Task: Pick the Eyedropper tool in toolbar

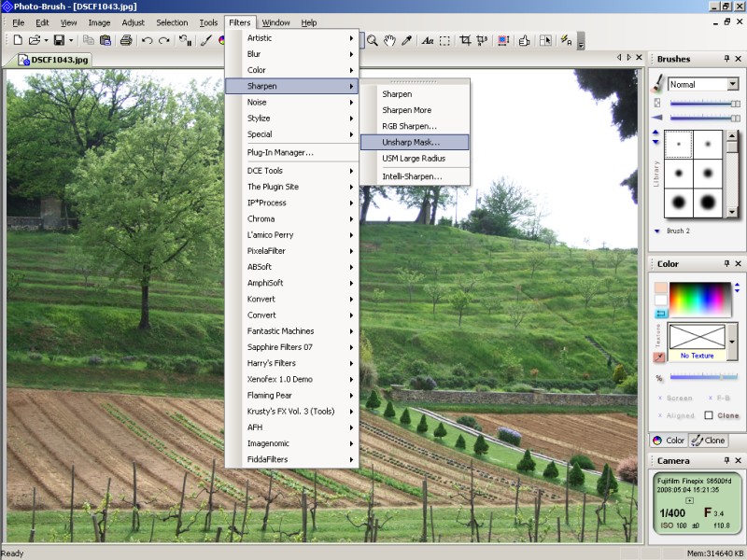Action: pos(406,40)
